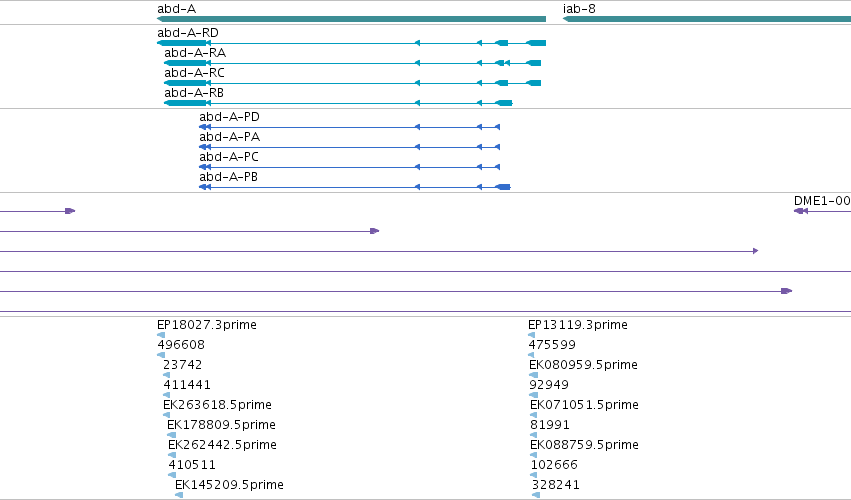Click the EK263618.5prime insertion label
The width and height of the screenshot is (851, 500).
tap(218, 405)
